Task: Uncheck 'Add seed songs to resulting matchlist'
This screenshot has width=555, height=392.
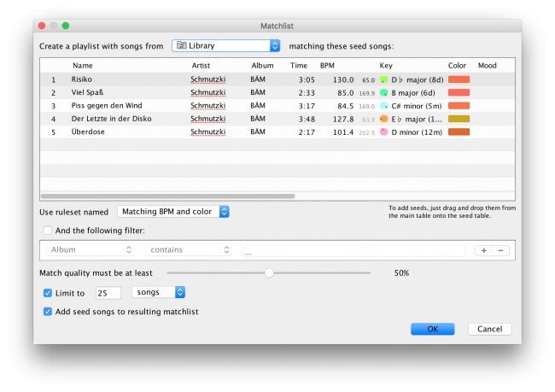Action: point(48,312)
